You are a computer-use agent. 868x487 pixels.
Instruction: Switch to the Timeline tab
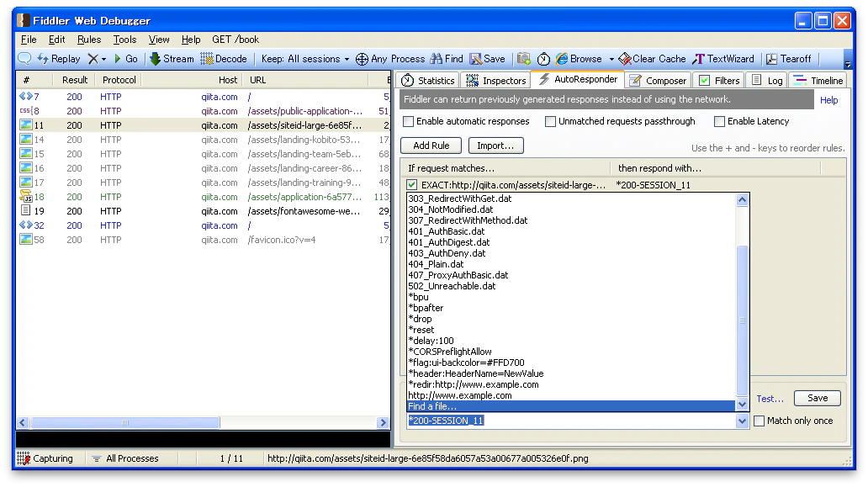point(818,80)
